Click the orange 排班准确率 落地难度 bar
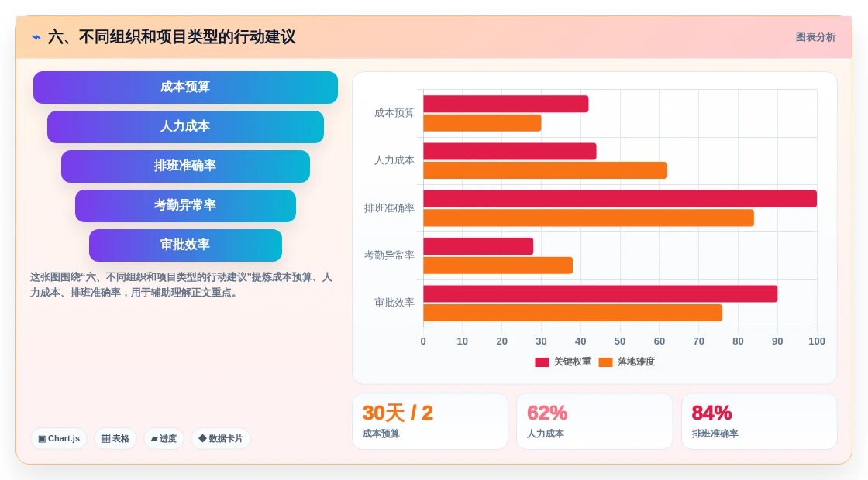Viewport: 868px width, 480px height. [588, 218]
